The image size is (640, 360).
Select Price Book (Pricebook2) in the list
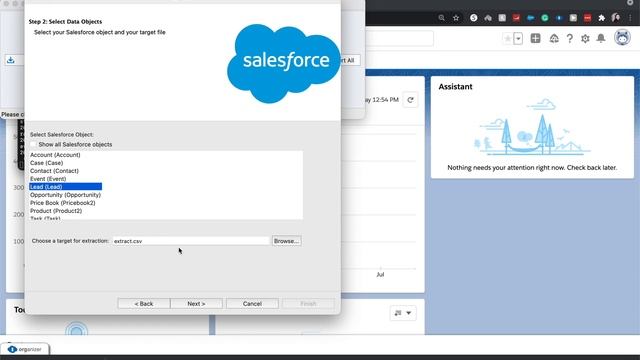pos(62,203)
